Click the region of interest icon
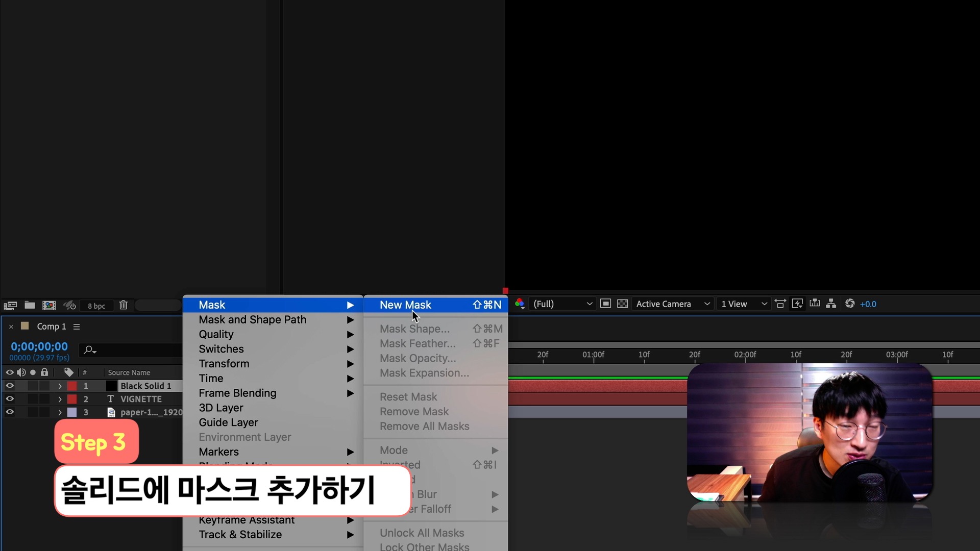The height and width of the screenshot is (551, 980). point(605,304)
